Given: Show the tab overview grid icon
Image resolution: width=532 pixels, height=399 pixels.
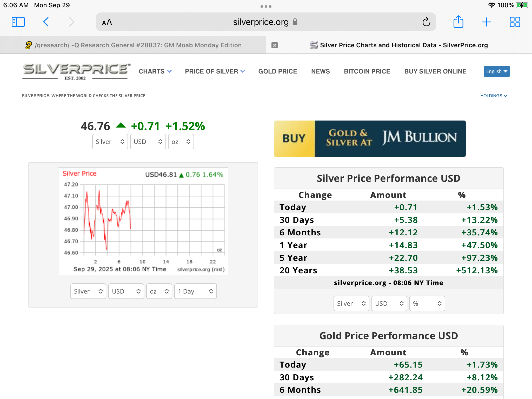Looking at the screenshot, I should (515, 22).
